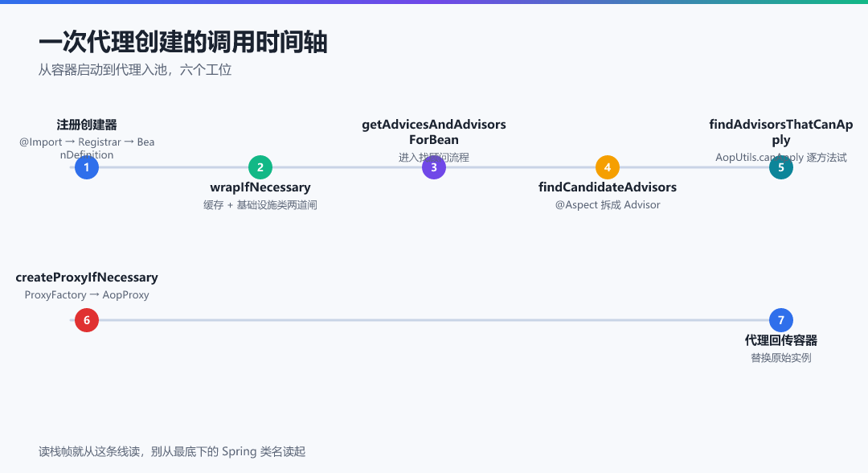Select the purple marker number 3

tap(434, 167)
